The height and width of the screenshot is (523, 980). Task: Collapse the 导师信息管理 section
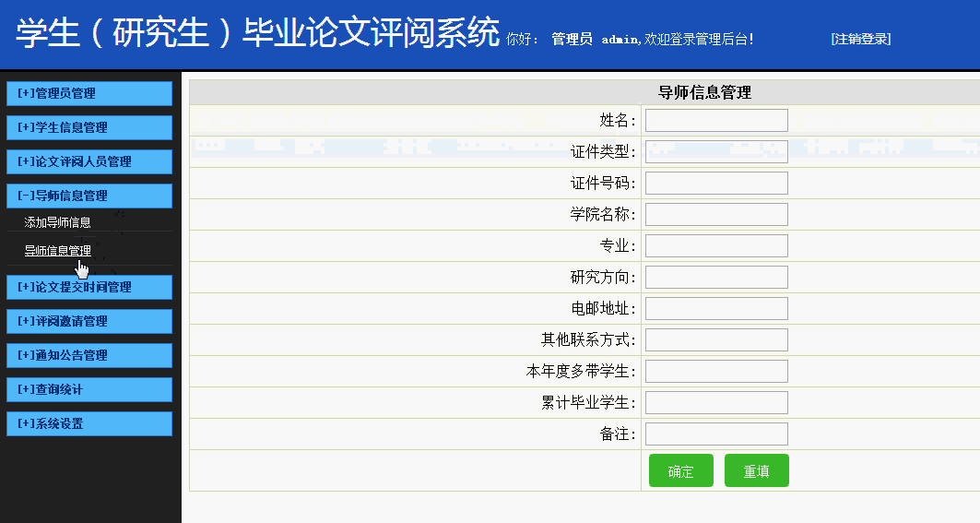point(89,196)
